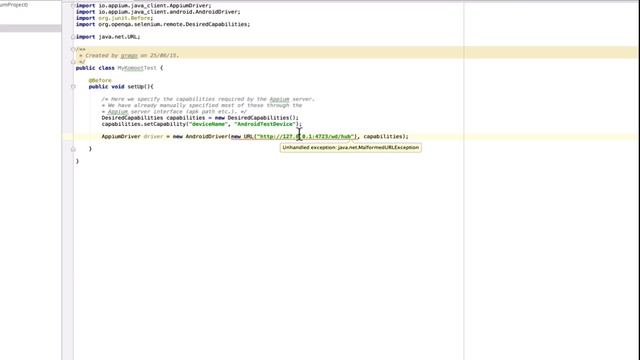Image resolution: width=640 pixels, height=360 pixels.
Task: Toggle fold marker at the Javadoc closing line
Action: (73, 62)
